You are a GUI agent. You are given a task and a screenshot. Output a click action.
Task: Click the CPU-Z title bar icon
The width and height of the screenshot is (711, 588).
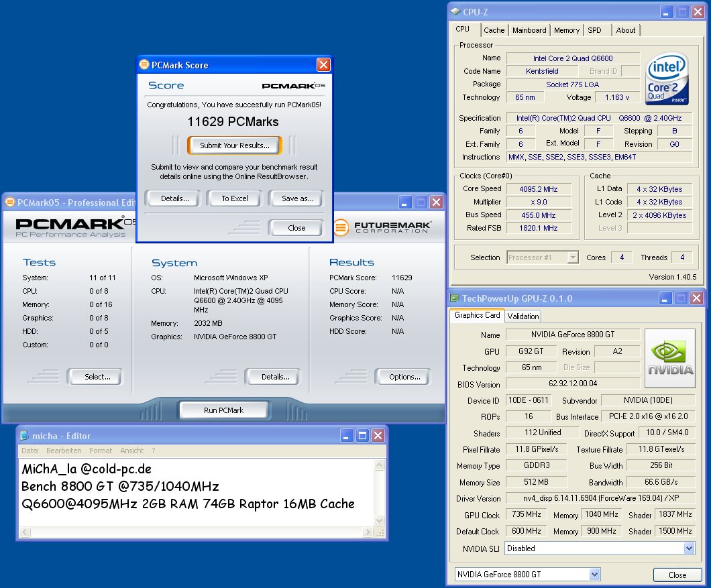pos(455,12)
